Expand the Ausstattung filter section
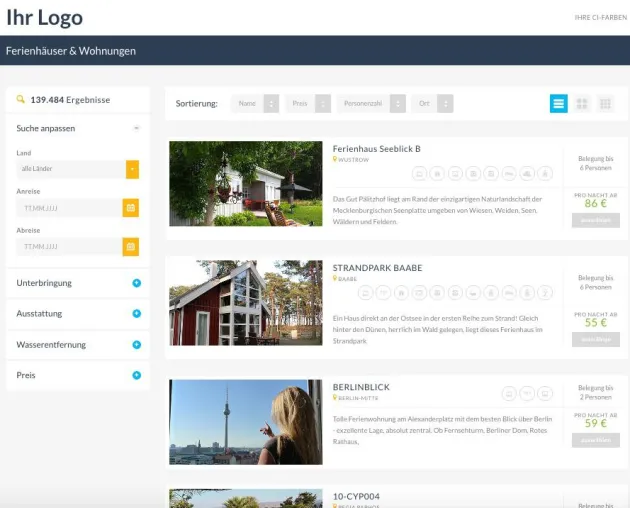This screenshot has width=630, height=508. pyautogui.click(x=137, y=313)
